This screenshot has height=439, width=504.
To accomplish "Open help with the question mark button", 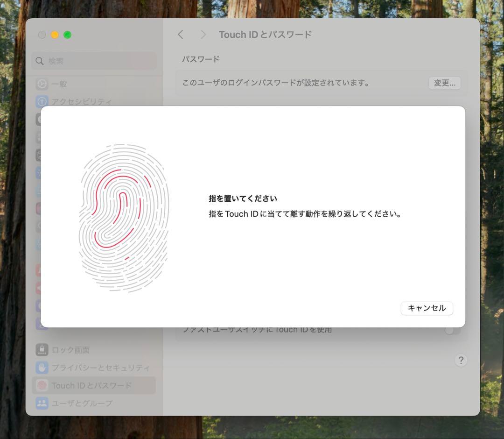I will point(461,360).
